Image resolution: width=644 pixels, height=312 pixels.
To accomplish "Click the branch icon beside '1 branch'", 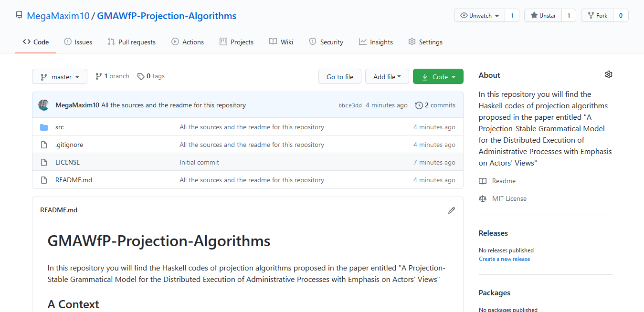I will click(99, 76).
